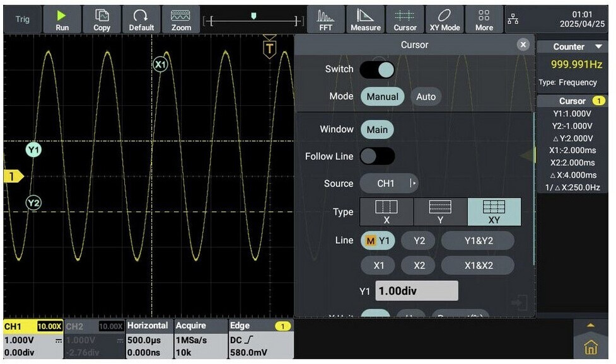
Task: Turn off the cursor Switch toggle
Action: point(377,69)
